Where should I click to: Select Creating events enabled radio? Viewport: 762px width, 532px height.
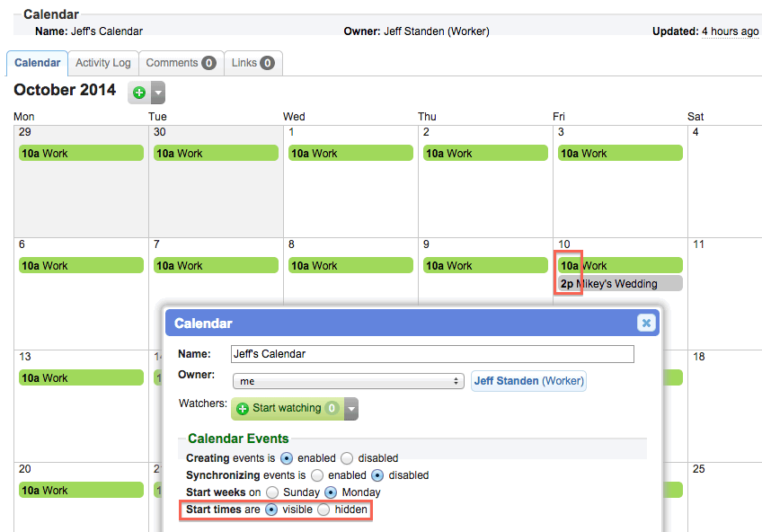(x=287, y=458)
